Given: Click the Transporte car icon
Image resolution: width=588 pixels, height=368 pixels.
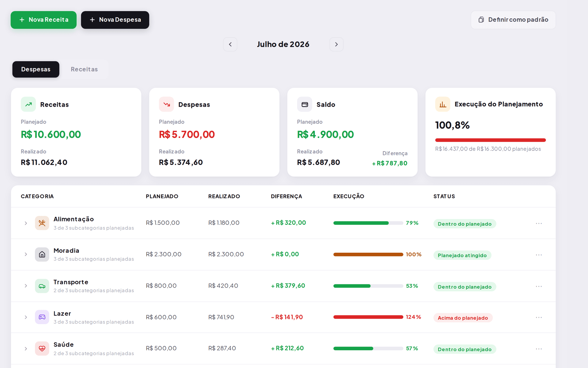Looking at the screenshot, I should 42,286.
